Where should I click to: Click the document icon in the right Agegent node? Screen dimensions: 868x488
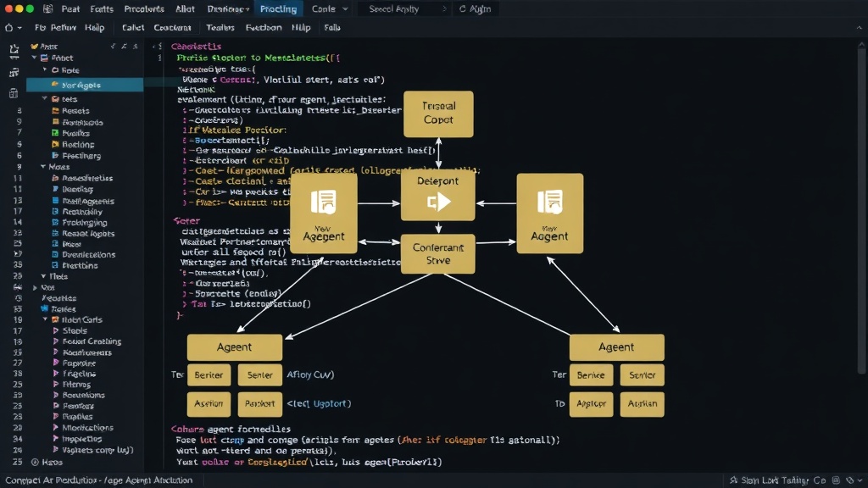click(x=549, y=202)
